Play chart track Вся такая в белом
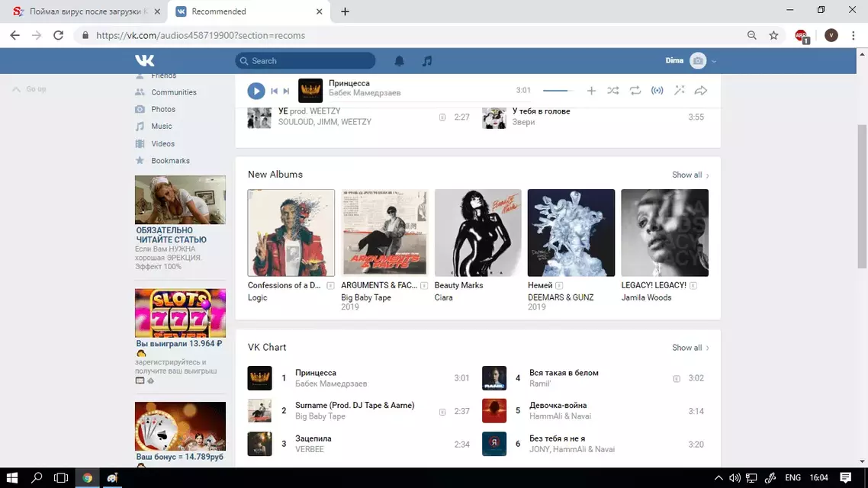 point(593,378)
